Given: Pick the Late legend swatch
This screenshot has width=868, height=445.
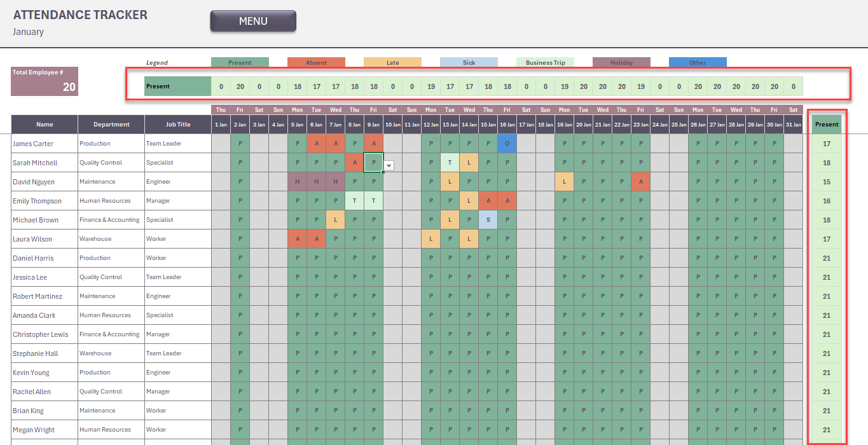Looking at the screenshot, I should pos(392,62).
